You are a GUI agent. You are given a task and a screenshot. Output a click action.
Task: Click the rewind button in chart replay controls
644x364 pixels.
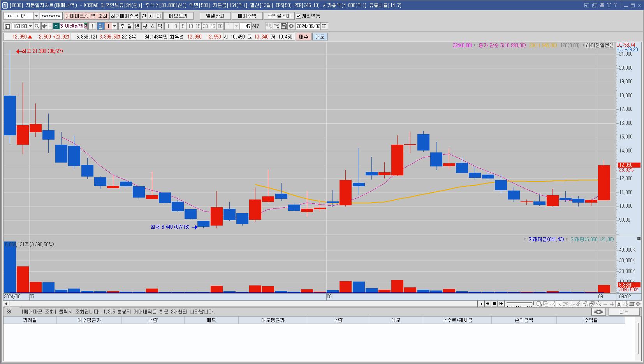click(x=487, y=304)
